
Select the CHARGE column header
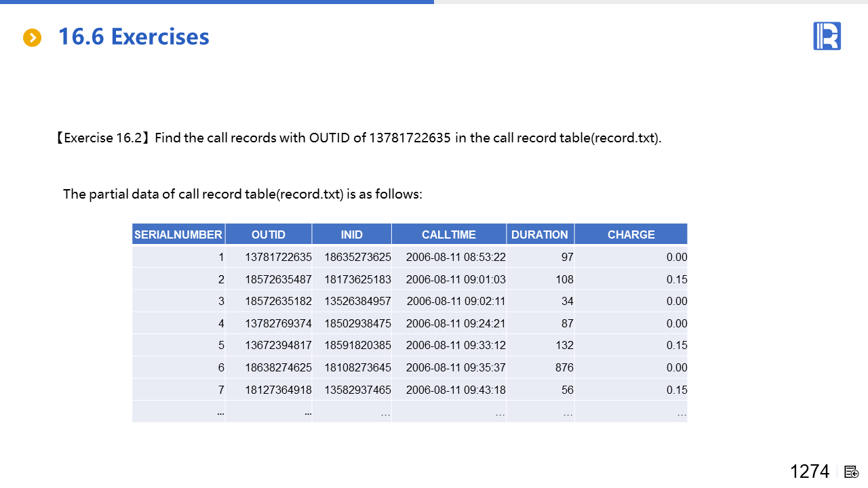coord(631,235)
